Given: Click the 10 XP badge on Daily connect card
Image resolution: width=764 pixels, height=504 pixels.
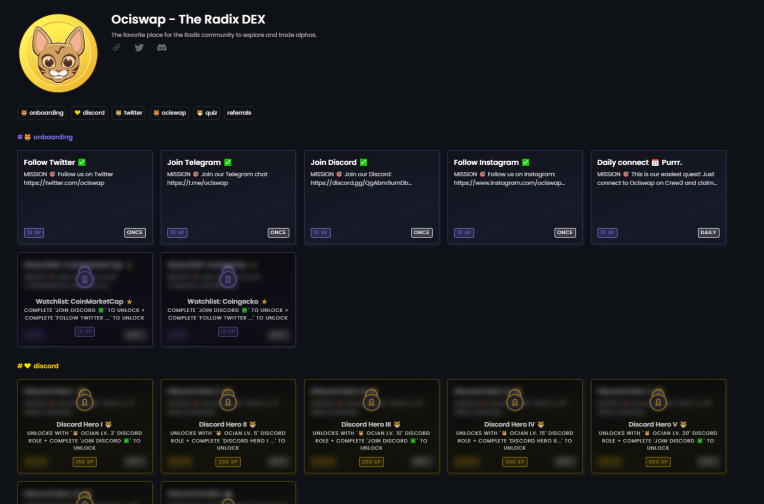Looking at the screenshot, I should (x=608, y=233).
